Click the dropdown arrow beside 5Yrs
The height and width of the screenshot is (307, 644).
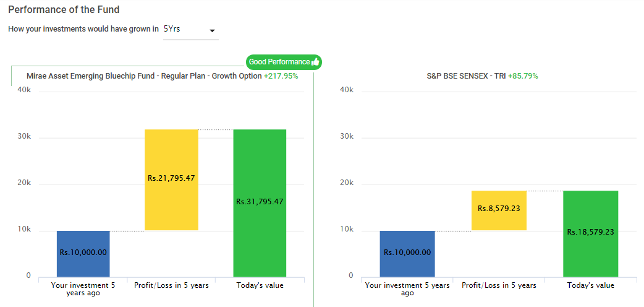(x=212, y=30)
